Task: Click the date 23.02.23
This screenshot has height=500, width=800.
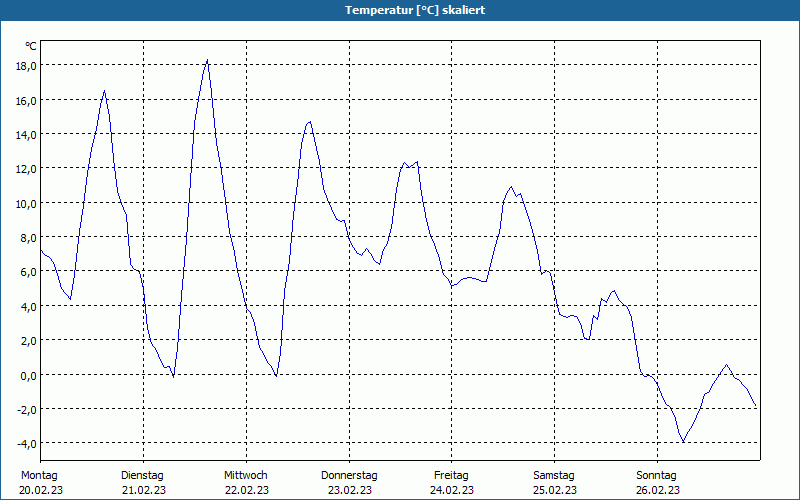Action: (x=349, y=490)
